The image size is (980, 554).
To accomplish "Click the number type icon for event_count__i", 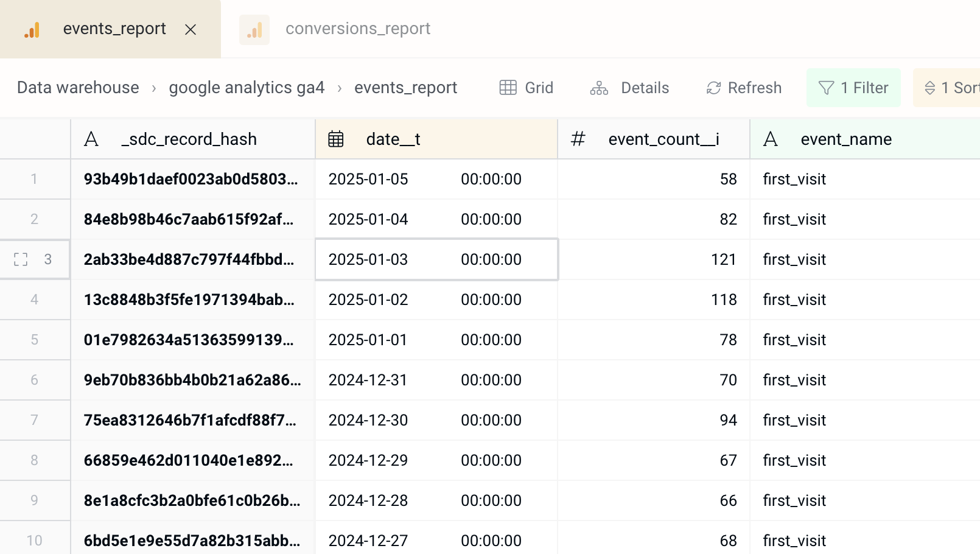I will 578,139.
